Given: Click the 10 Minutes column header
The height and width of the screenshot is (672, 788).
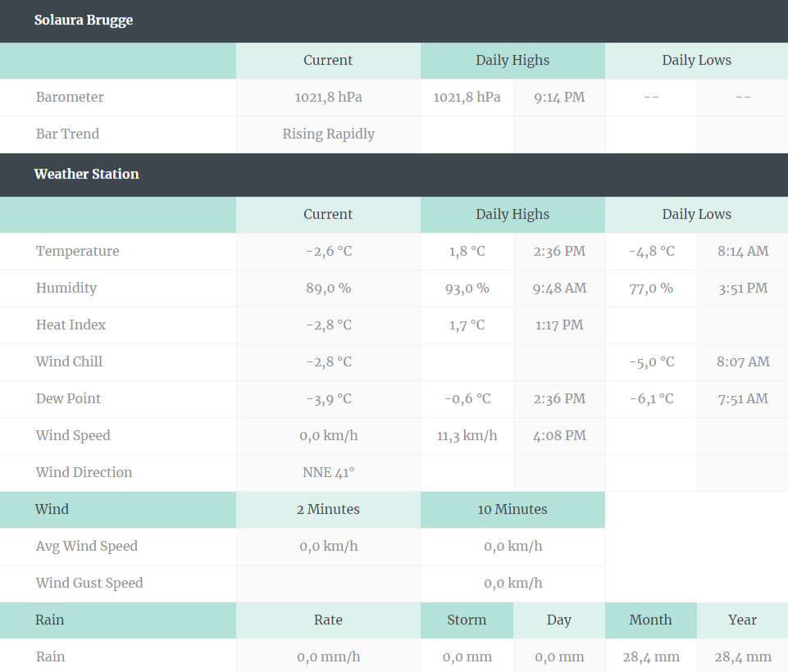Looking at the screenshot, I should pyautogui.click(x=512, y=509).
